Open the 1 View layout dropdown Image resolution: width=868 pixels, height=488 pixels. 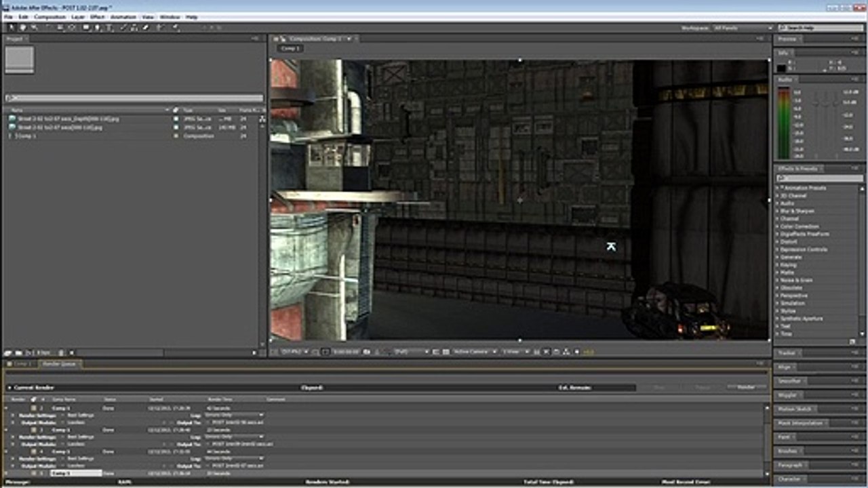point(516,352)
